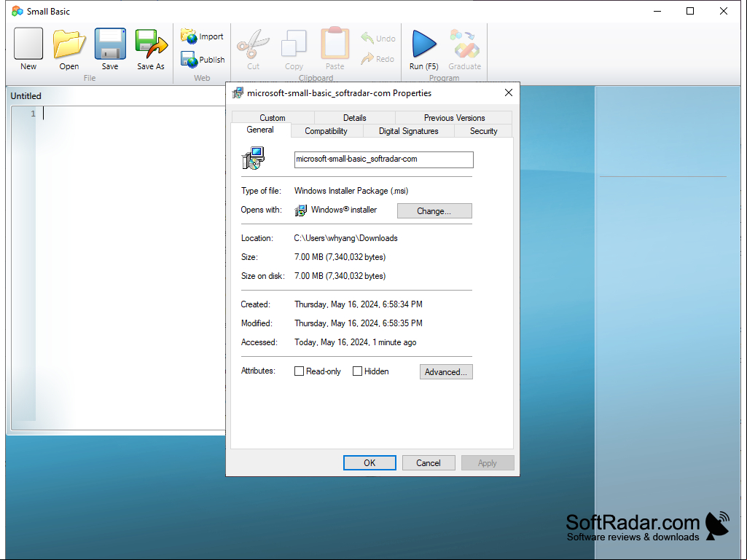Run the program with the blue arrow
Image resolution: width=747 pixels, height=560 pixels.
(x=423, y=49)
